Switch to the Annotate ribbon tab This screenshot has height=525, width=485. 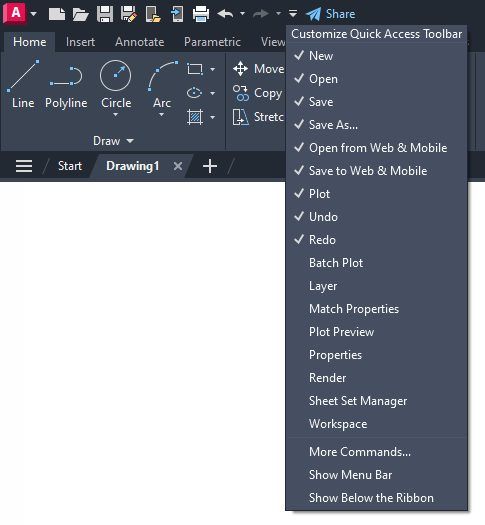(140, 42)
